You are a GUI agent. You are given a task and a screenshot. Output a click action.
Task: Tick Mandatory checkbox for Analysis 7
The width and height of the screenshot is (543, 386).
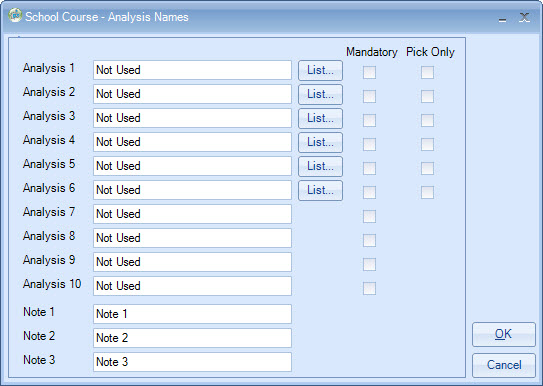tap(369, 216)
